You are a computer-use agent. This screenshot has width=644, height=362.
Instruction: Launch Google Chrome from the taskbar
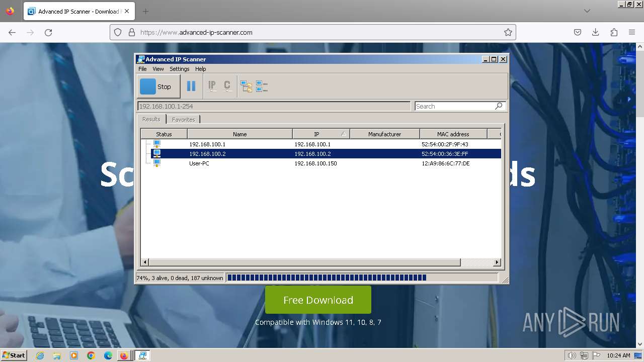click(x=91, y=355)
